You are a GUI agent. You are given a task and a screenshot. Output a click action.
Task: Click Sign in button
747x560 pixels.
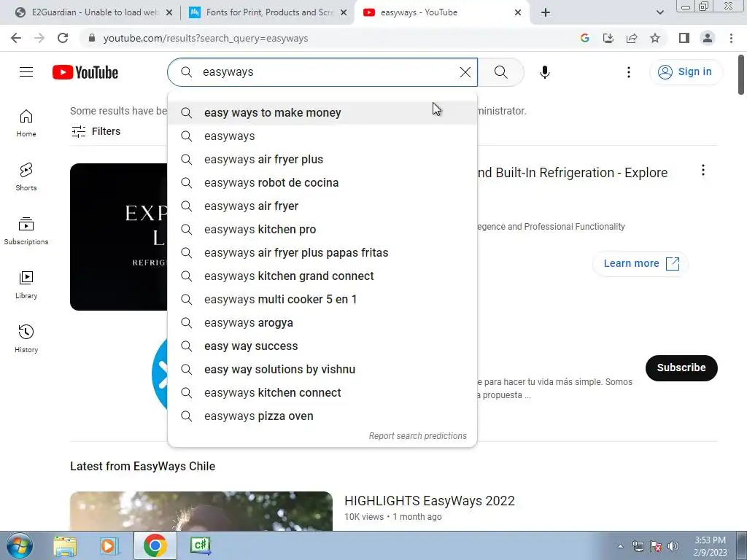click(x=686, y=72)
